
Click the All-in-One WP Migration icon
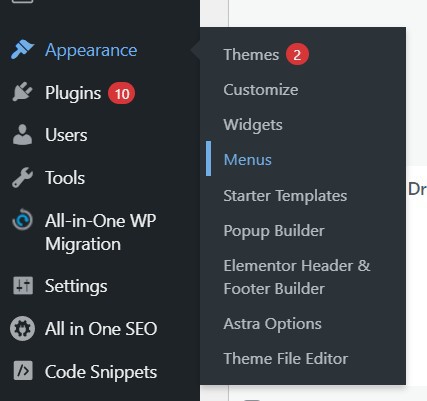coord(22,220)
